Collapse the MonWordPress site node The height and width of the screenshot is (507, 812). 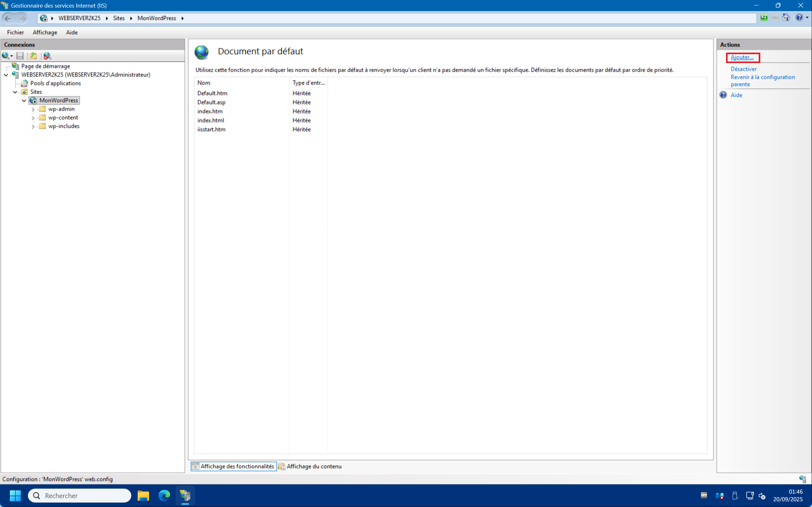[x=24, y=100]
